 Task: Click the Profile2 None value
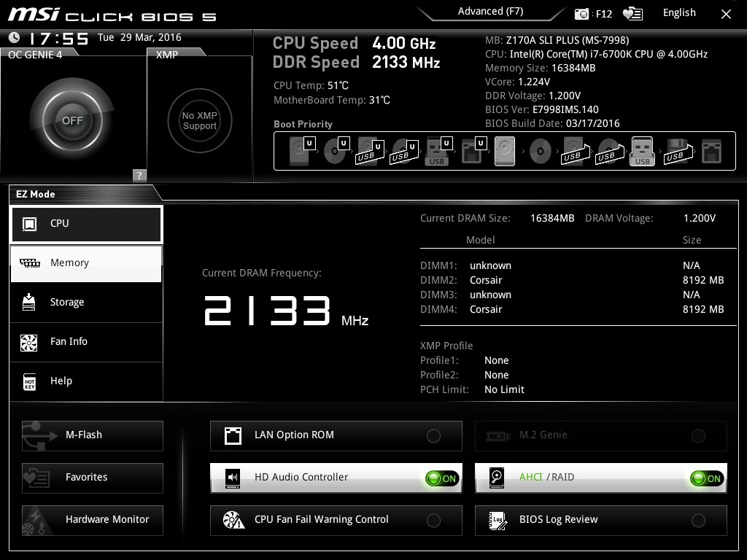496,376
